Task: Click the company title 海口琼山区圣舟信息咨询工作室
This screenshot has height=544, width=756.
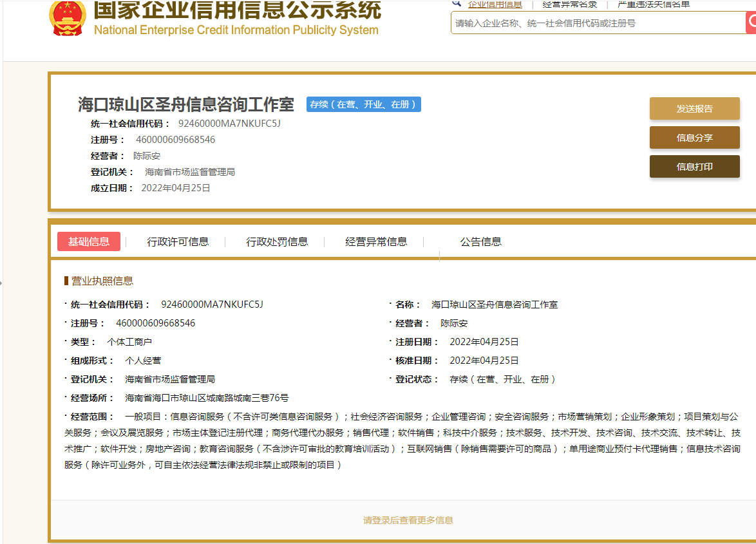Action: (186, 104)
